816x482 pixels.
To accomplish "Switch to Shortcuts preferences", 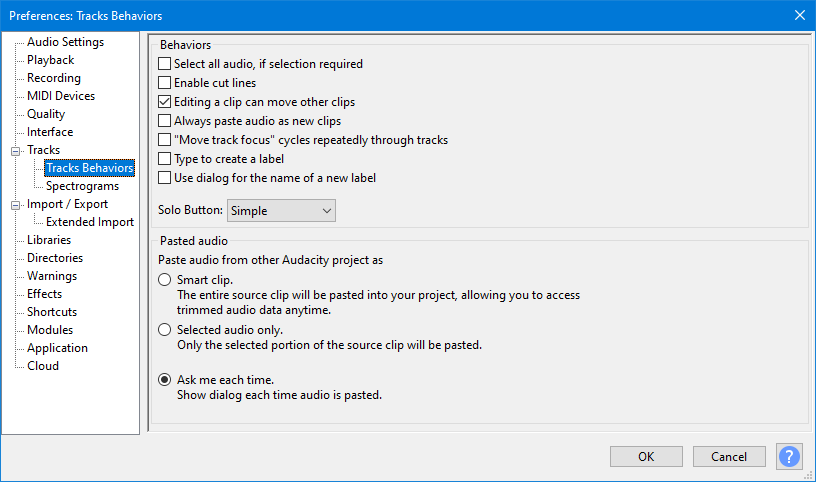I will point(52,312).
